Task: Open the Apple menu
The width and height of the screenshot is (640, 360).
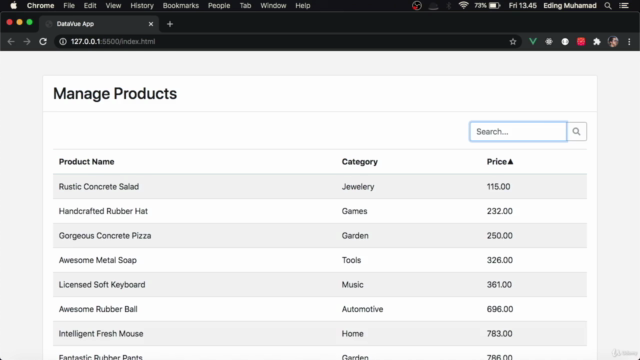Action: [13, 6]
